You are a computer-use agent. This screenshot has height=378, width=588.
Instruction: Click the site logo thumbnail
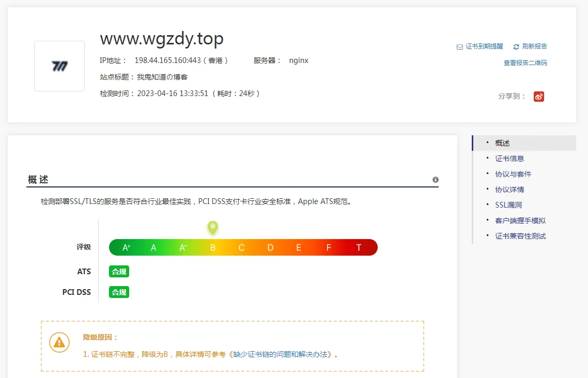pyautogui.click(x=59, y=66)
